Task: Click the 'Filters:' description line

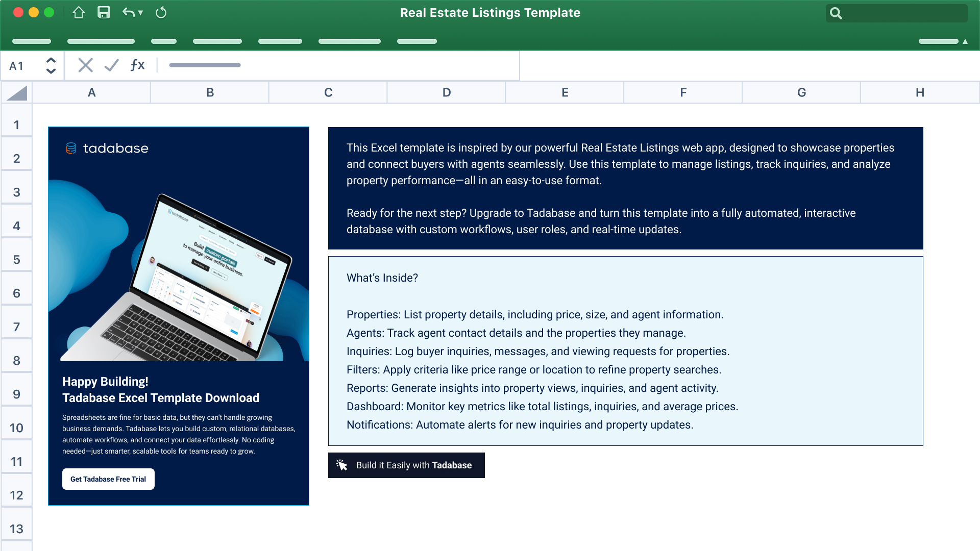Action: click(534, 370)
